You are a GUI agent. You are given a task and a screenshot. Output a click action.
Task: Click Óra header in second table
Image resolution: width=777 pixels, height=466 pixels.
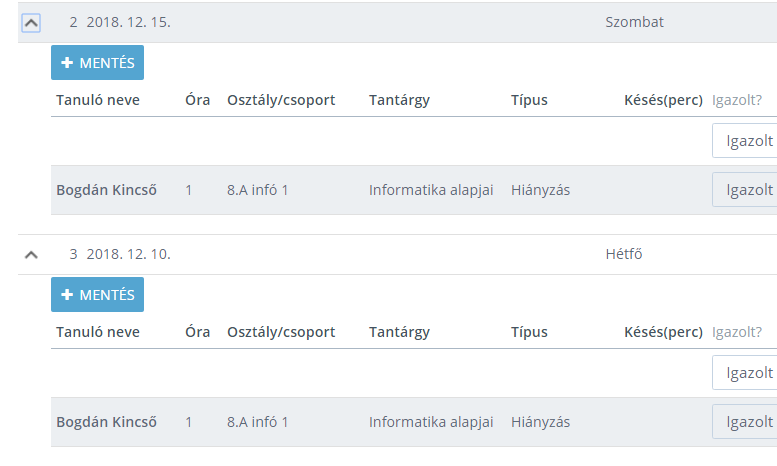click(x=198, y=332)
